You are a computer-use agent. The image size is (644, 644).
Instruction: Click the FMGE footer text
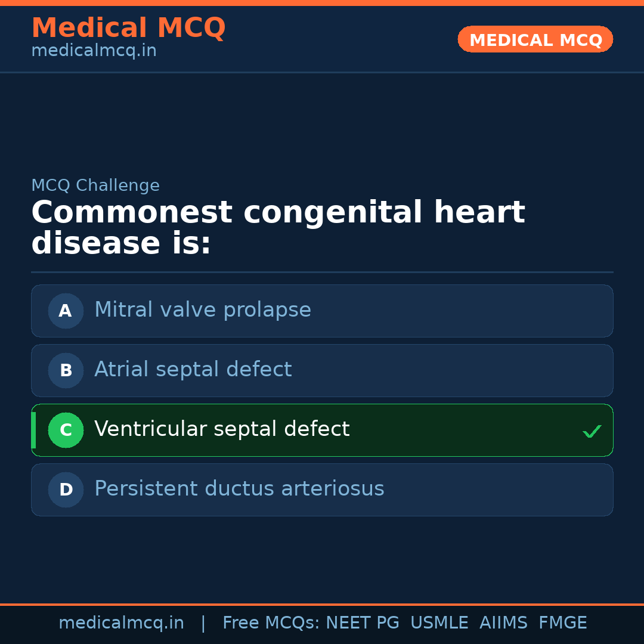(x=562, y=623)
